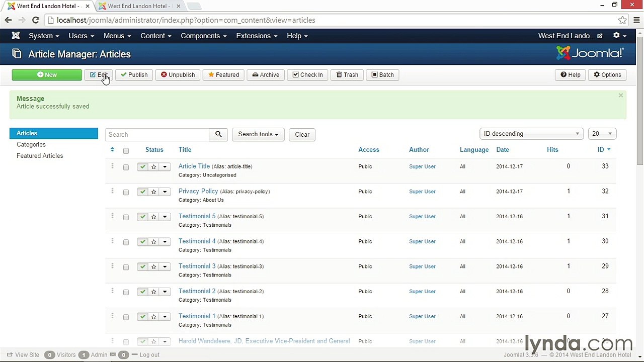Screen dimensions: 644x362
Task: Open the gear settings icon in the top bar
Action: (619, 36)
